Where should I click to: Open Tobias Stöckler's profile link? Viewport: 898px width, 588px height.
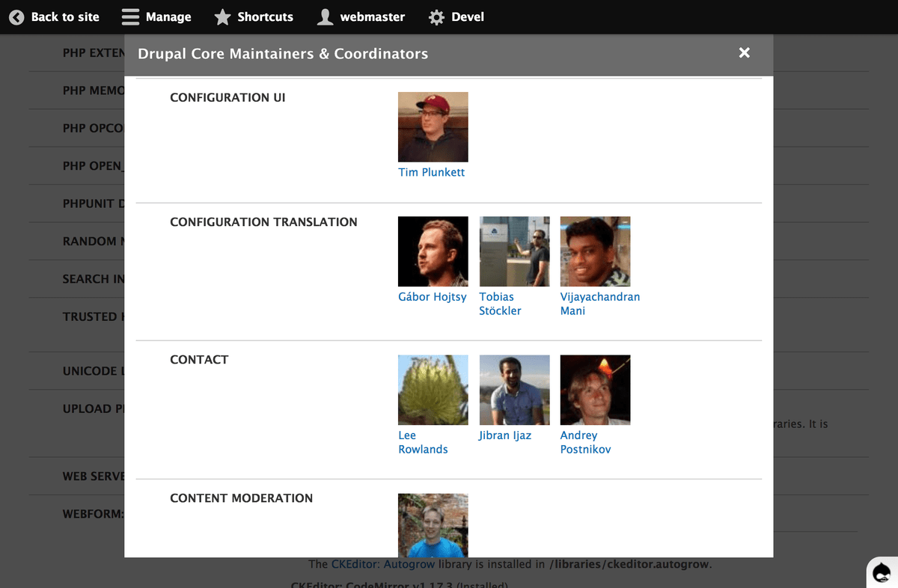tap(501, 304)
